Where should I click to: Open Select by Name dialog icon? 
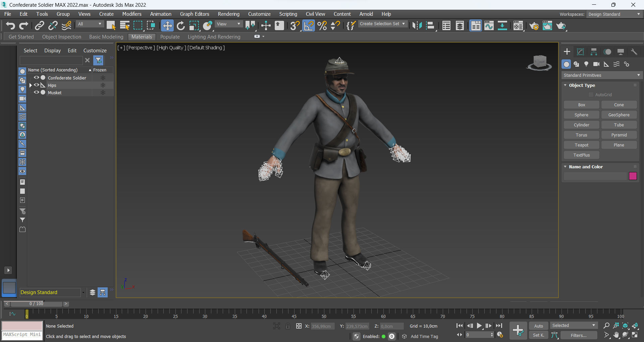(124, 26)
